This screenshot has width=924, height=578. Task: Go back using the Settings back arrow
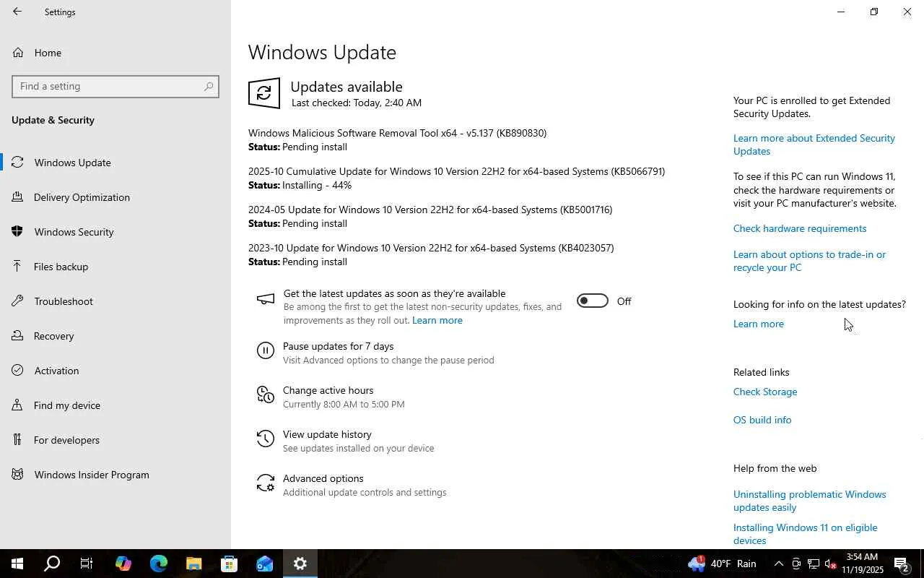(x=17, y=12)
